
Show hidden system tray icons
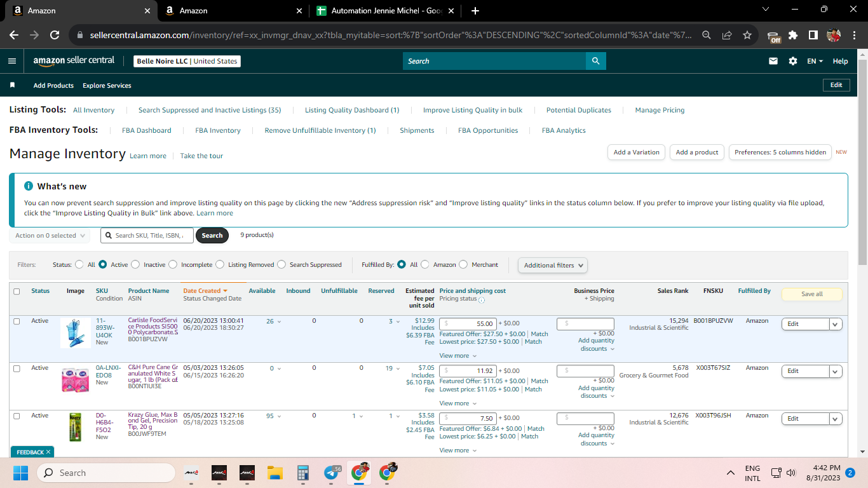(x=731, y=473)
